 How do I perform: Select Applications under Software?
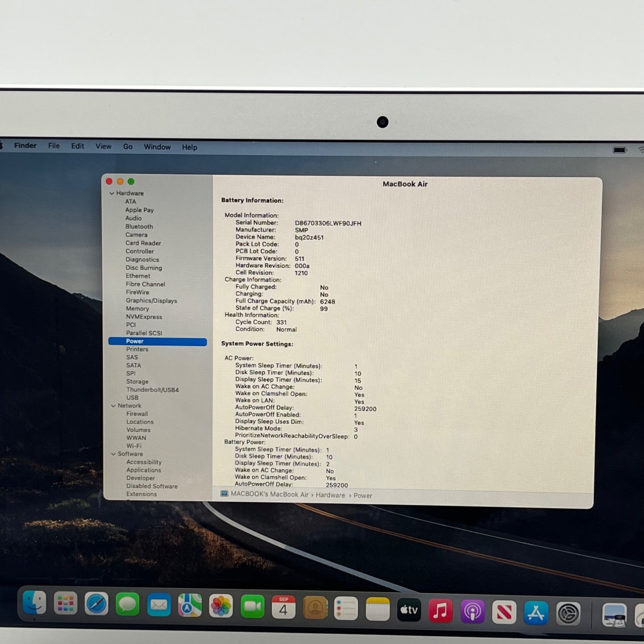click(x=144, y=470)
